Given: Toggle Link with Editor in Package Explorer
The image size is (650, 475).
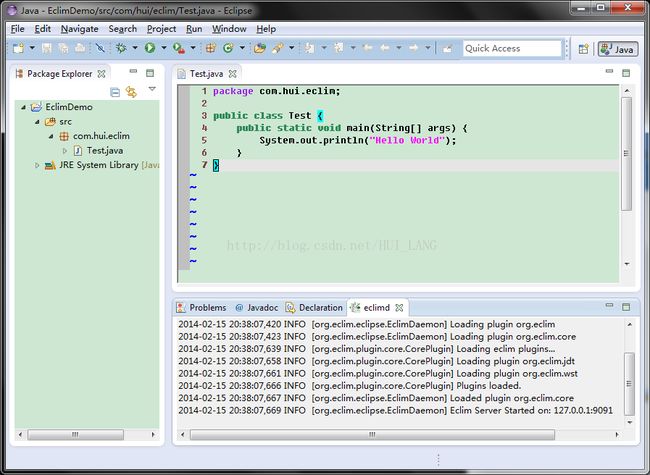Looking at the screenshot, I should (x=131, y=92).
